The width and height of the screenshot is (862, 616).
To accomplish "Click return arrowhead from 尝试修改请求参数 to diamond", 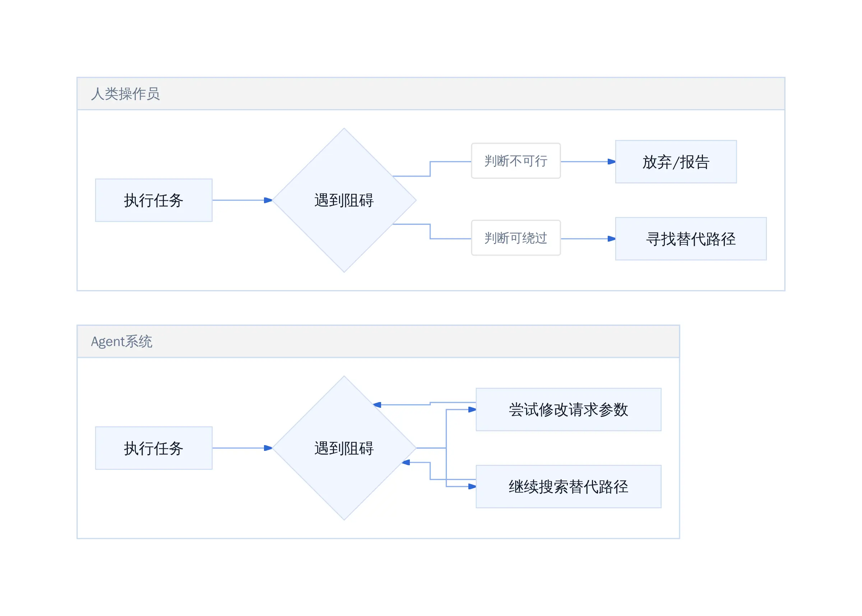I will 377,405.
